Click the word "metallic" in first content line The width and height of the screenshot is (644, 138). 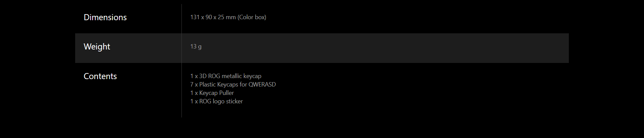232,76
